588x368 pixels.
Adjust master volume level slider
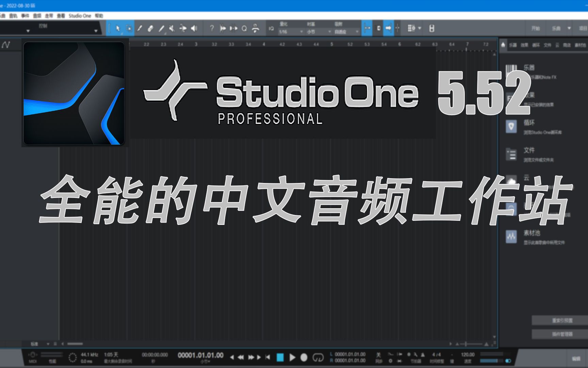point(492,361)
